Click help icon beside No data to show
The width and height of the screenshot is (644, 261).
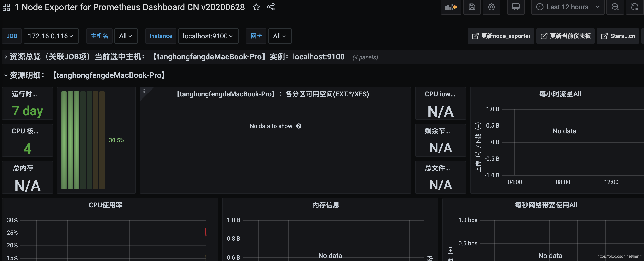(299, 126)
